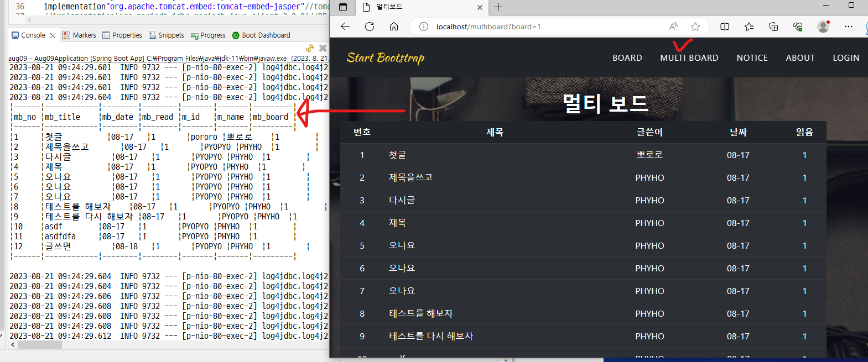Viewport: 868px width, 362px height.
Task: Open Edge Settings and more menu
Action: (x=849, y=27)
